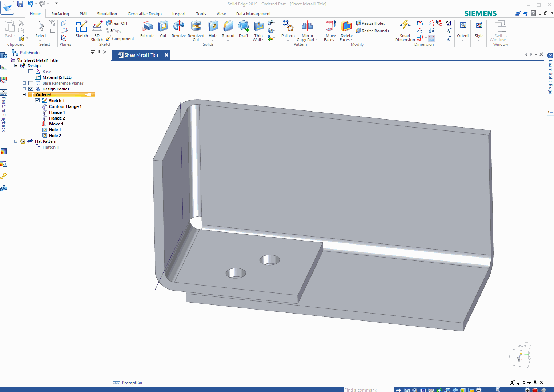554x392 pixels.
Task: Select the Draft tool
Action: (244, 29)
